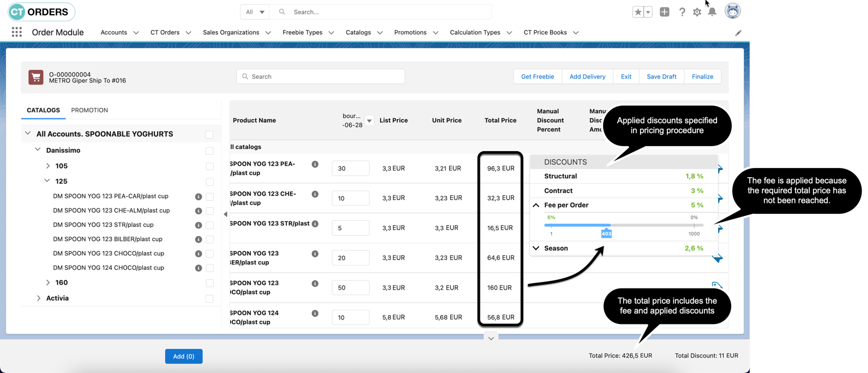Image resolution: width=868 pixels, height=373 pixels.
Task: Open the Promotions menu dropdown
Action: [435, 33]
